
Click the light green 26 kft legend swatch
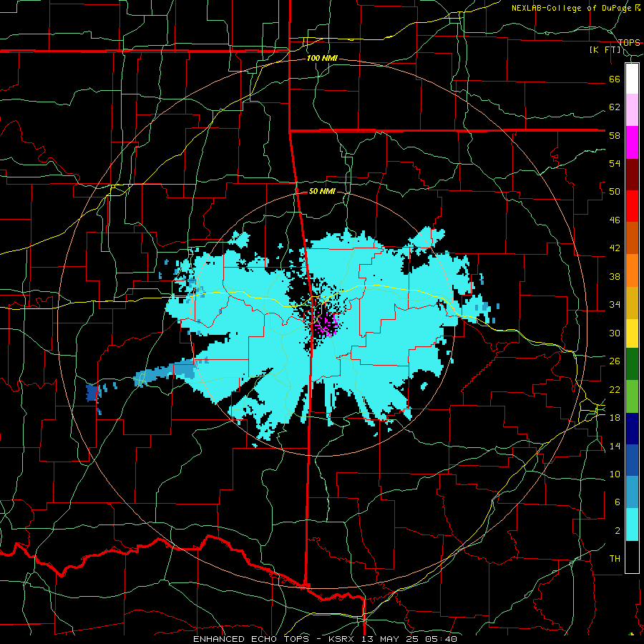pyautogui.click(x=632, y=396)
